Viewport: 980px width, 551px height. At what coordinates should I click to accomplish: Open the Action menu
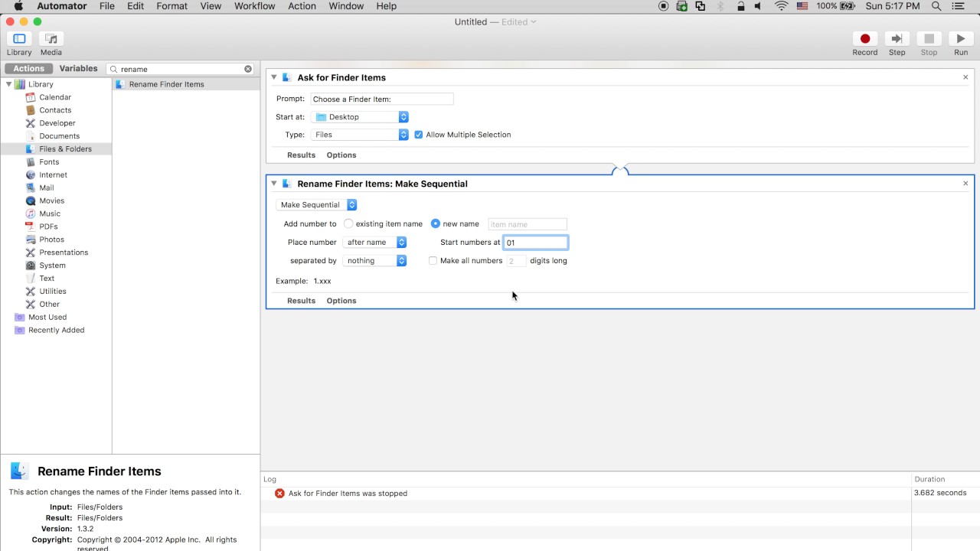302,6
